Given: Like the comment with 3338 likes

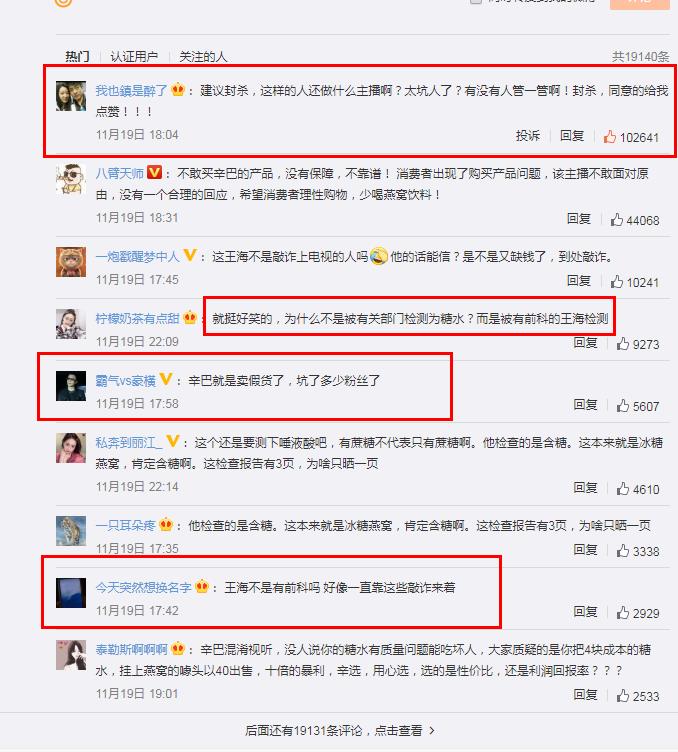Looking at the screenshot, I should pos(623,551).
